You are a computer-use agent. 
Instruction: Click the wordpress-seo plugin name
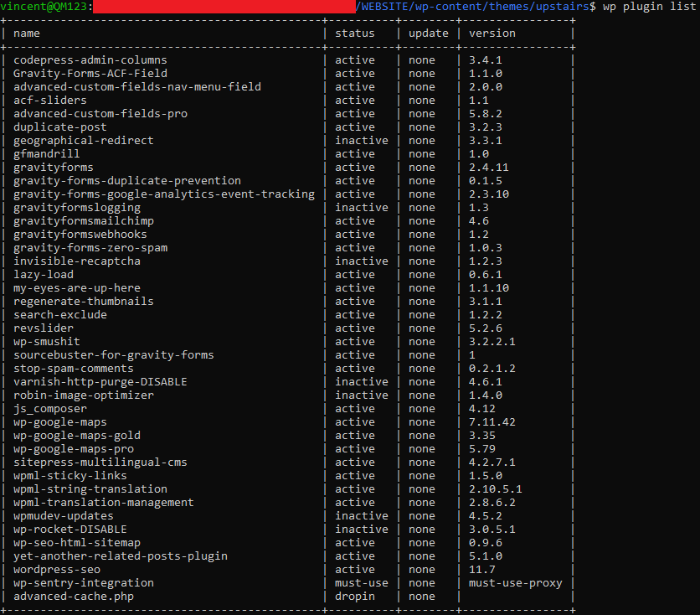pyautogui.click(x=57, y=570)
